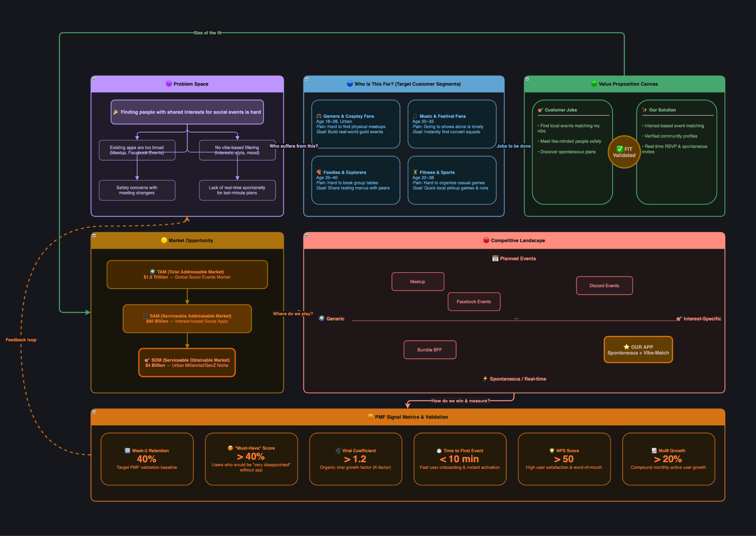Select the Bumble BFF competitor node

pyautogui.click(x=430, y=350)
